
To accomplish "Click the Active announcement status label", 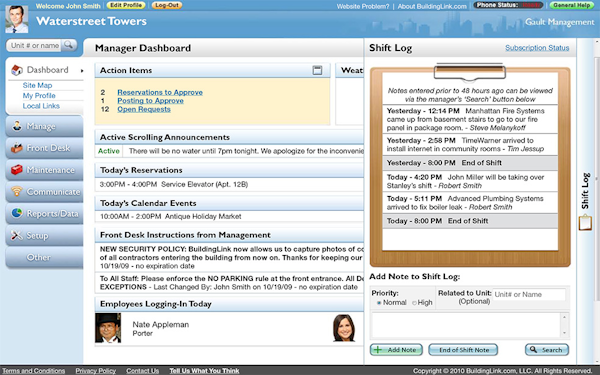I will 109,151.
